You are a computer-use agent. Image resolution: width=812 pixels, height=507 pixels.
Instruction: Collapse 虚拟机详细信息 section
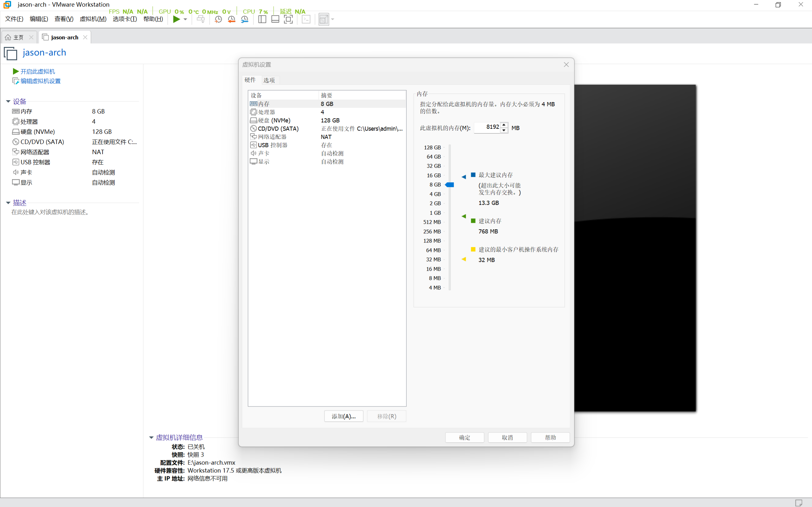click(x=151, y=438)
